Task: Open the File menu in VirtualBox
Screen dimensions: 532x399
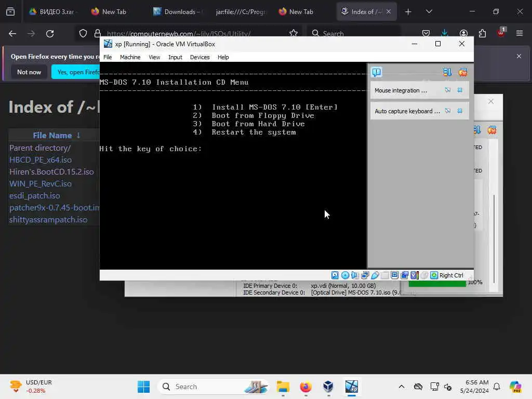Action: click(x=108, y=57)
